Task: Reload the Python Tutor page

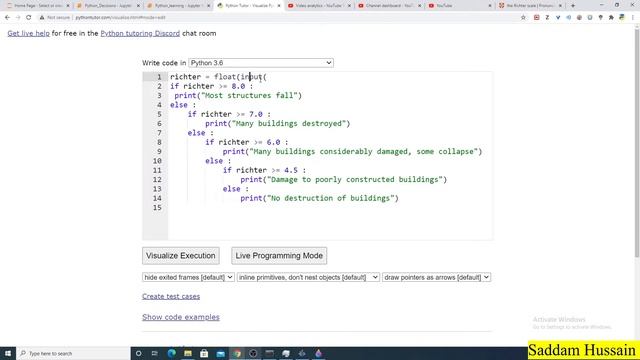Action: 28,18
